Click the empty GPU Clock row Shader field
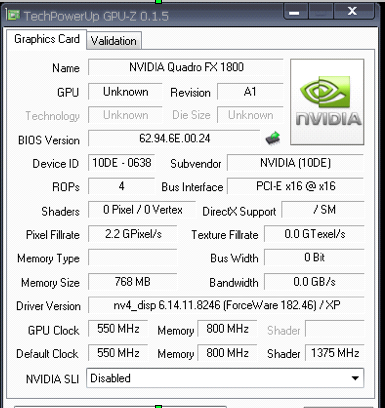This screenshot has width=385, height=408. coord(335,329)
